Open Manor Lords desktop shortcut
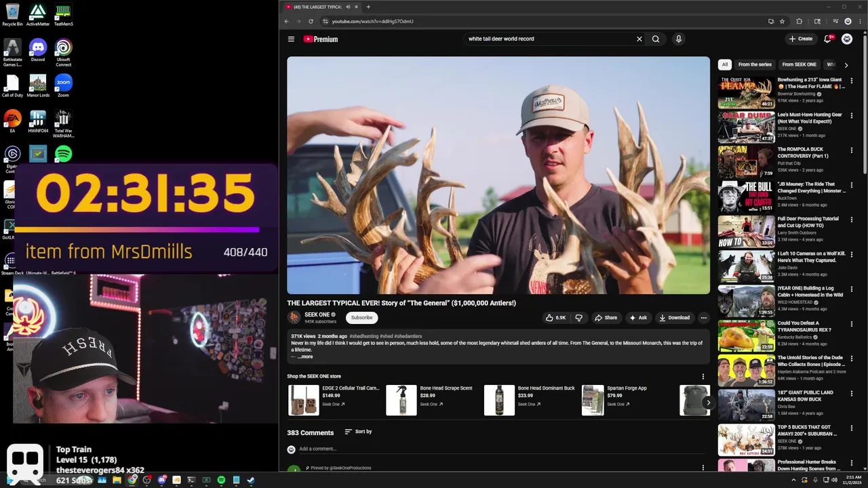 tap(38, 86)
